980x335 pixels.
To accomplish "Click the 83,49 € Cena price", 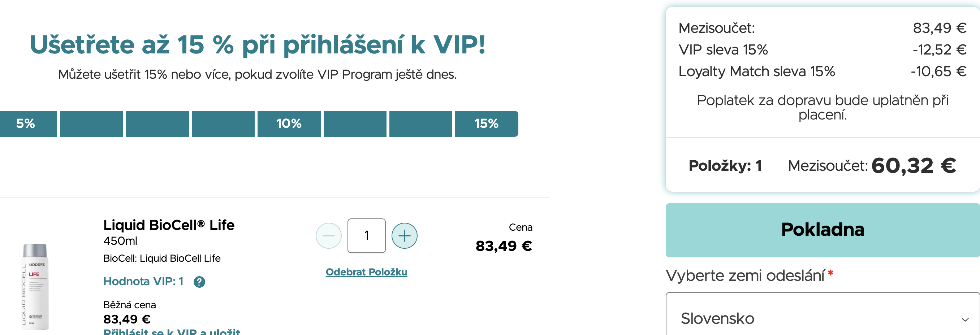I will coord(504,246).
